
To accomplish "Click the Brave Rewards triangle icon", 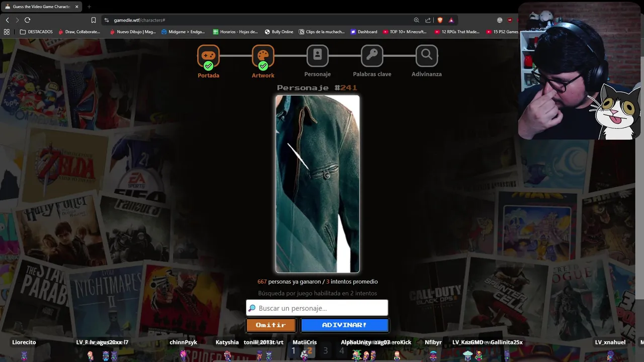I will coord(451,20).
